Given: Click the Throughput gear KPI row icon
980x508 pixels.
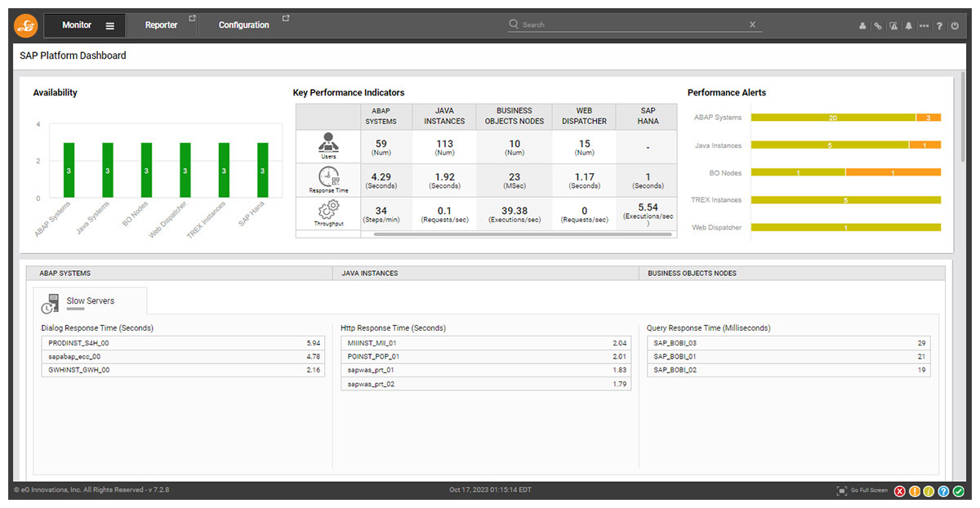Looking at the screenshot, I should 328,210.
